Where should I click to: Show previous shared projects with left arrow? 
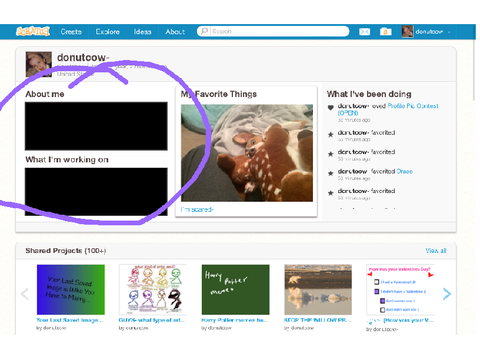[x=25, y=294]
